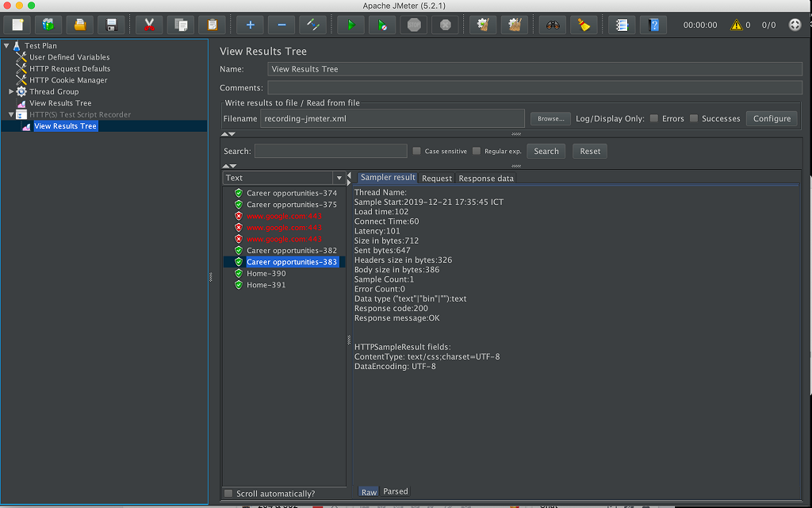Click the Cut scissors icon
The height and width of the screenshot is (508, 812).
pyautogui.click(x=148, y=25)
